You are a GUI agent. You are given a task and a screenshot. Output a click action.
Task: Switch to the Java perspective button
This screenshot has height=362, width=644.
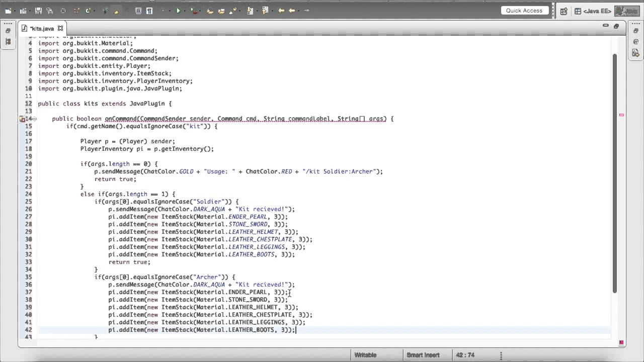(626, 11)
